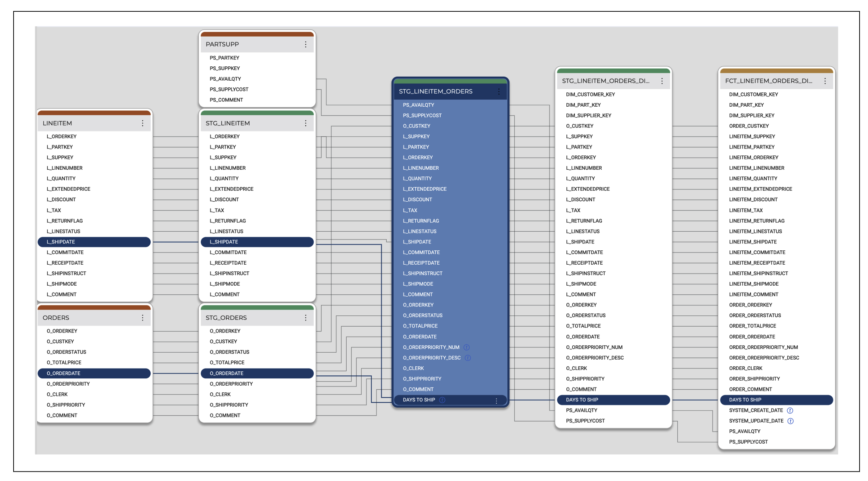868x481 pixels.
Task: Open the STG_LINEITEM_ORDERS node kebab menu
Action: [x=499, y=92]
